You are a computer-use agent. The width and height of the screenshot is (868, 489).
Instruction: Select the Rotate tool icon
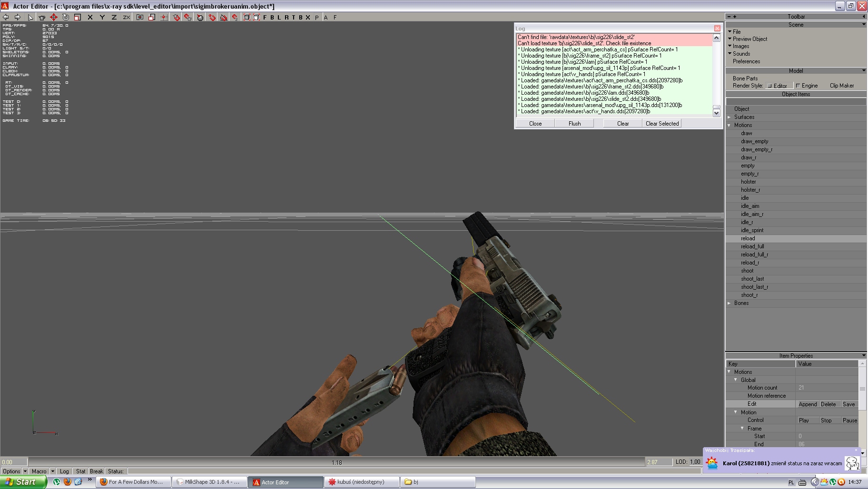pyautogui.click(x=66, y=17)
